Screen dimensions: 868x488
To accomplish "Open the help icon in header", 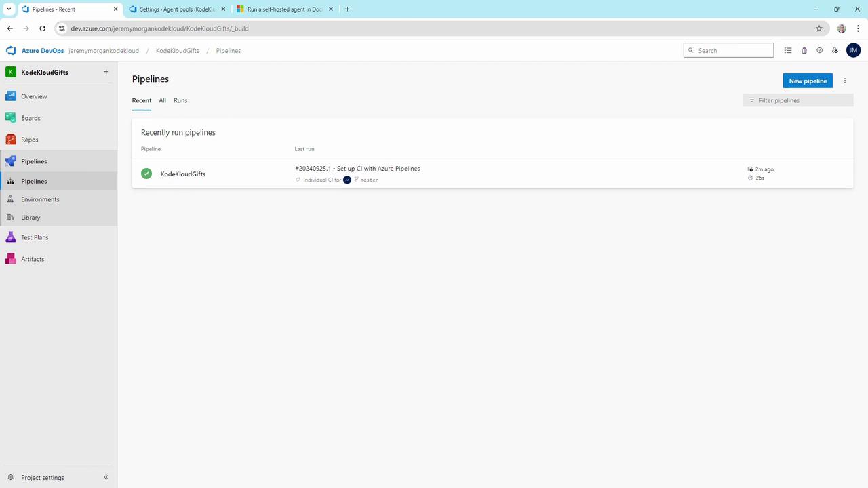I will click(819, 50).
